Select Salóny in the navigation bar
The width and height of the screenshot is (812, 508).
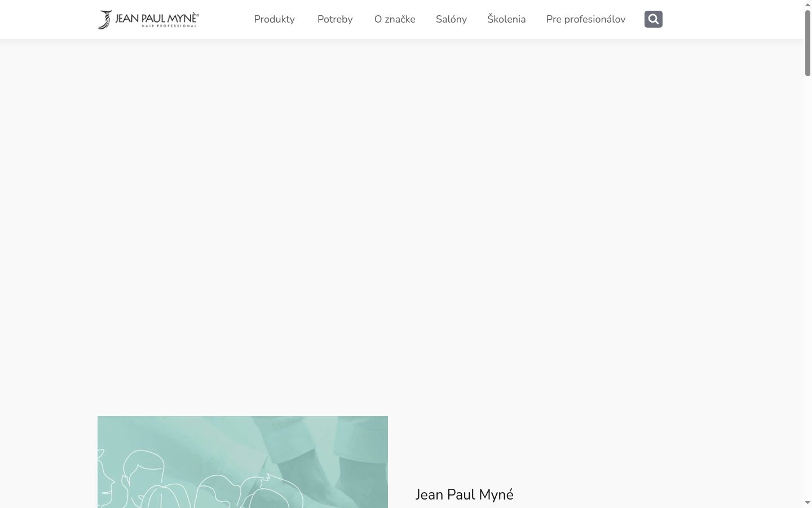451,19
